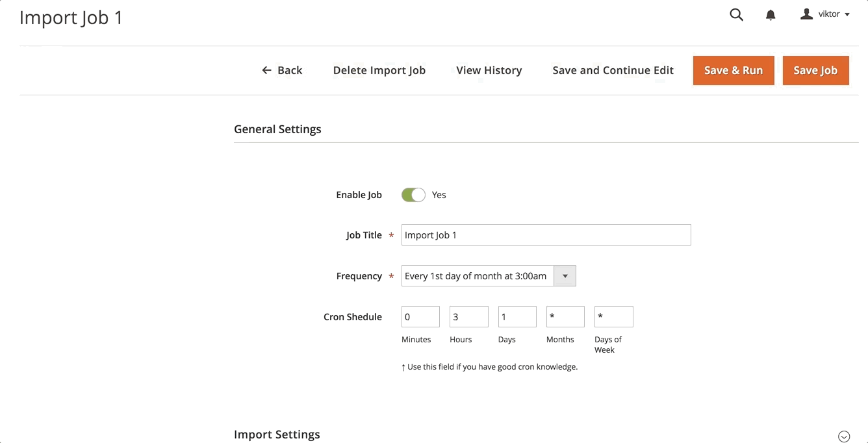The width and height of the screenshot is (868, 443).
Task: Open the notifications bell
Action: tap(771, 15)
